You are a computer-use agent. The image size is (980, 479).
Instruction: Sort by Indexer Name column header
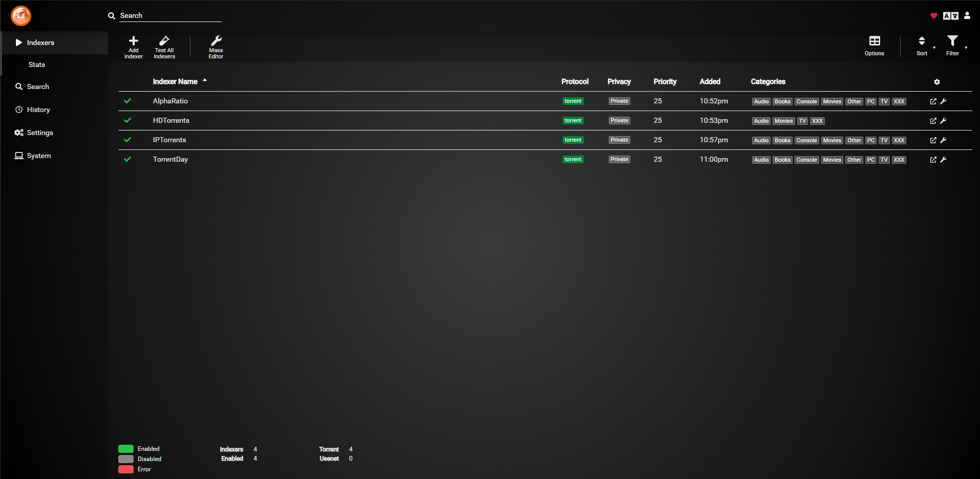(175, 81)
